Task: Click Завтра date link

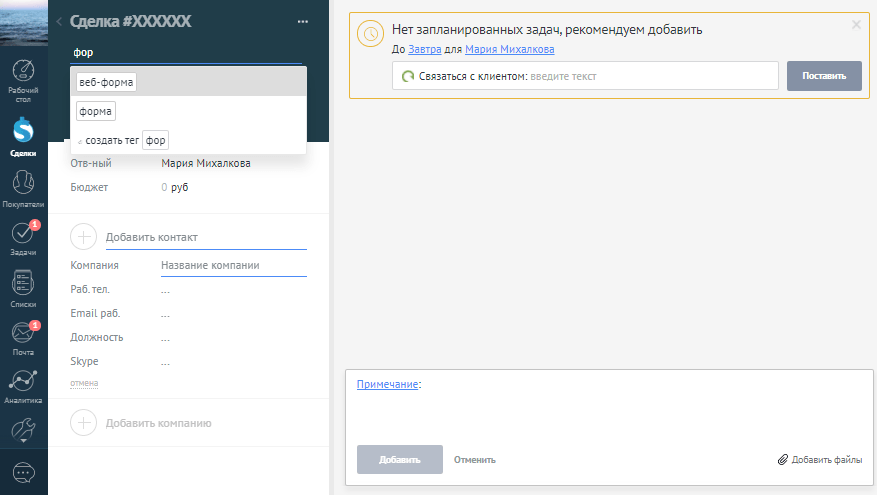Action: pyautogui.click(x=425, y=49)
